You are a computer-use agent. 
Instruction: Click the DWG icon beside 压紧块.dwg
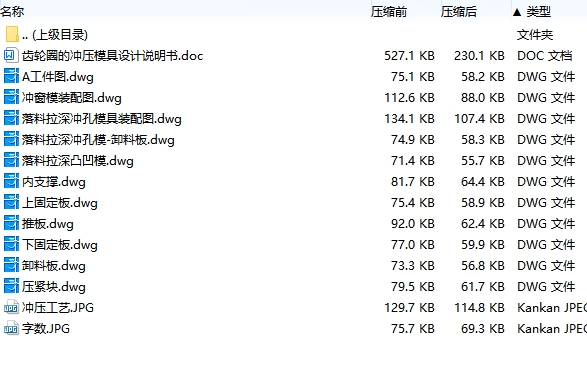point(11,286)
